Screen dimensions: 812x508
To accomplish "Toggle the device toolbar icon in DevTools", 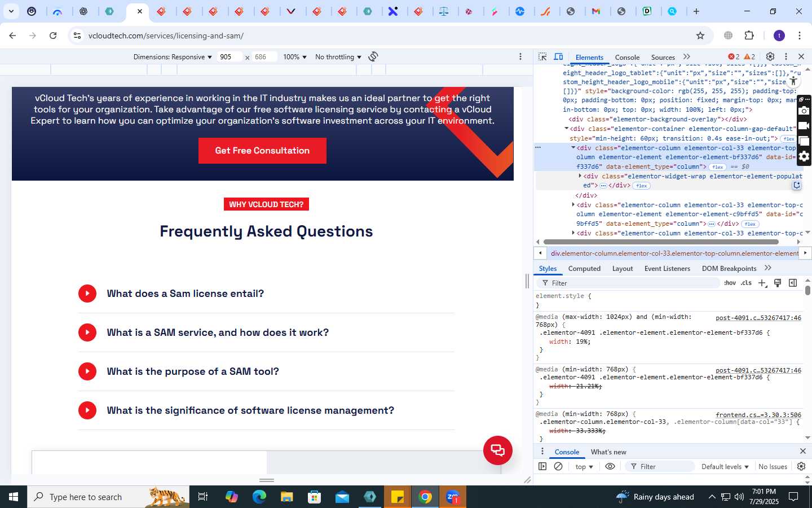I will click(x=558, y=57).
